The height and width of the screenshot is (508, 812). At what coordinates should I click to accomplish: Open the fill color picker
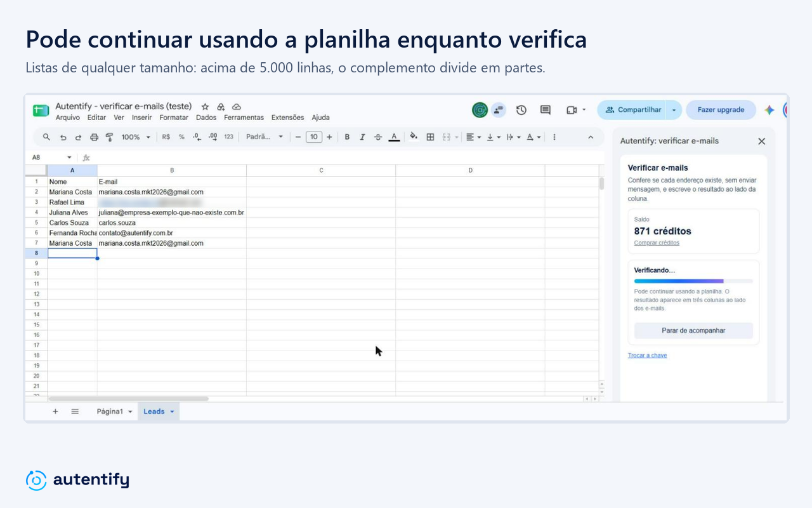click(x=414, y=137)
